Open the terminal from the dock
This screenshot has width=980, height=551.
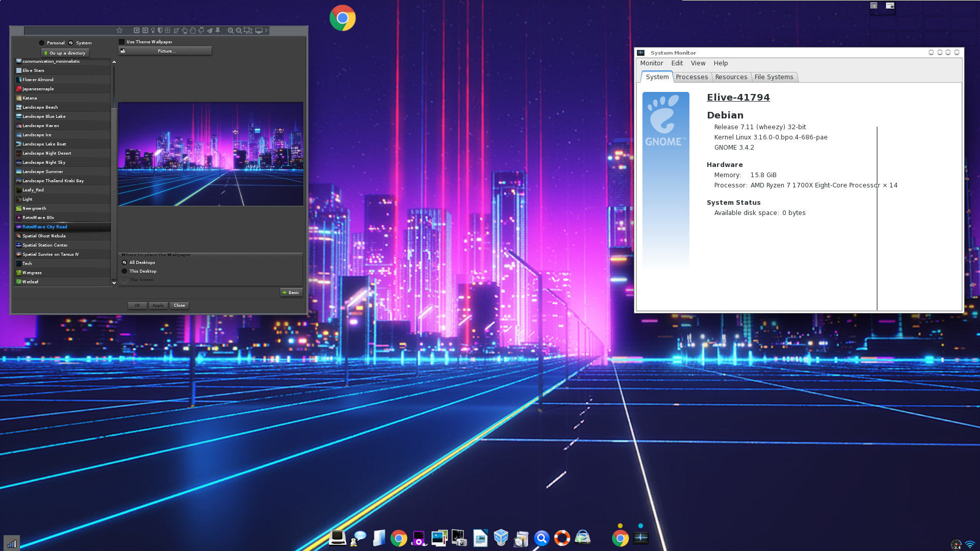tap(337, 538)
